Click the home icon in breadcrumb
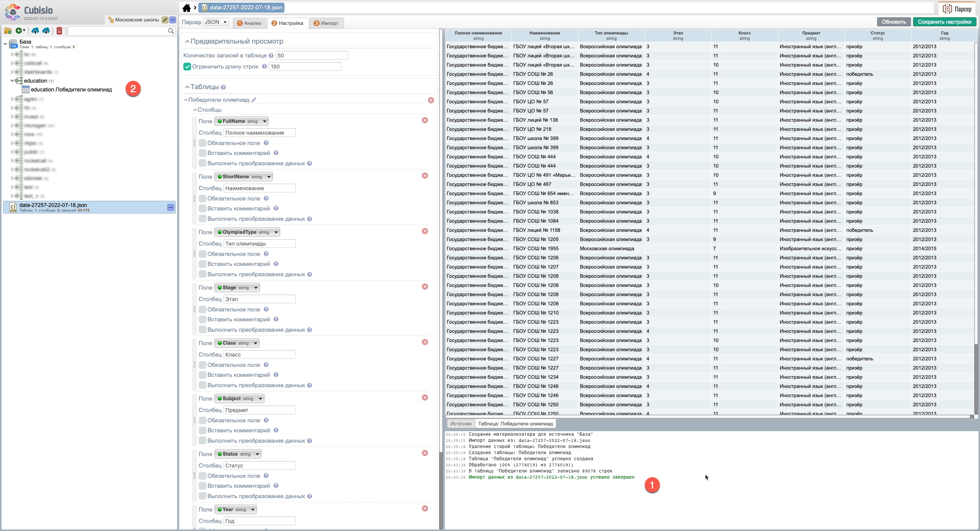Screen dimensions: 980x531 (186, 8)
